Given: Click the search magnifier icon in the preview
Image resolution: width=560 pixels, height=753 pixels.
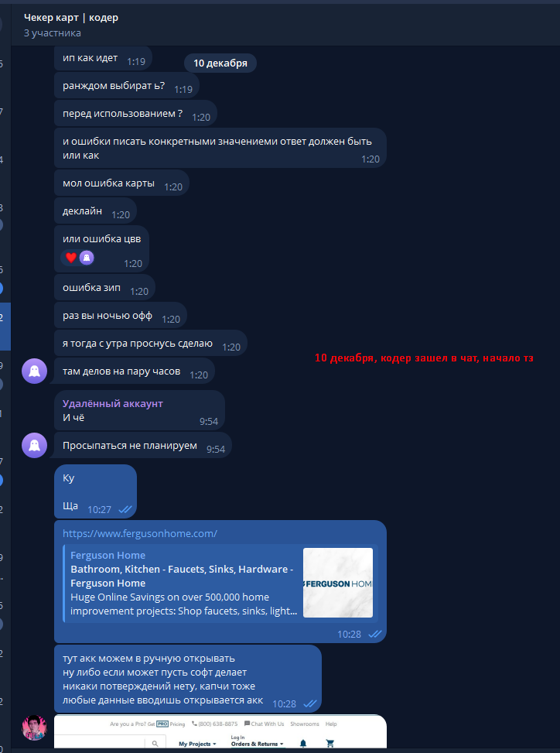Looking at the screenshot, I should click(x=155, y=744).
